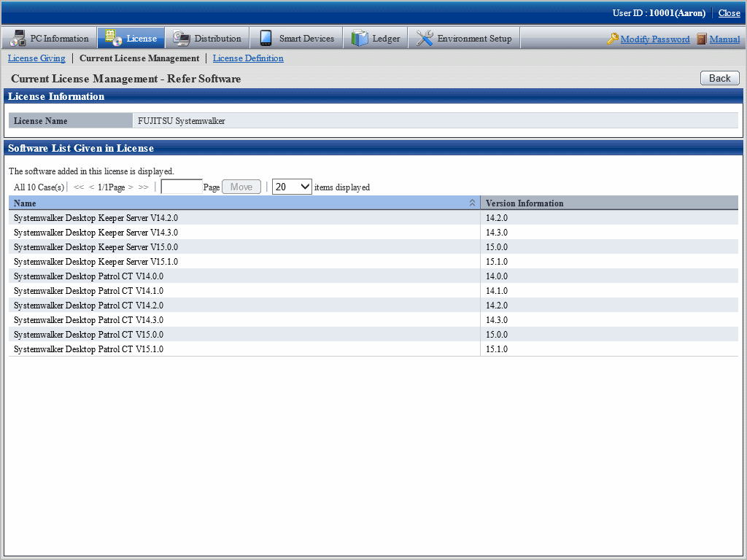Select row Systemwalker Desktop Keeper Server V15.0.0
The height and width of the screenshot is (560, 747).
(373, 246)
